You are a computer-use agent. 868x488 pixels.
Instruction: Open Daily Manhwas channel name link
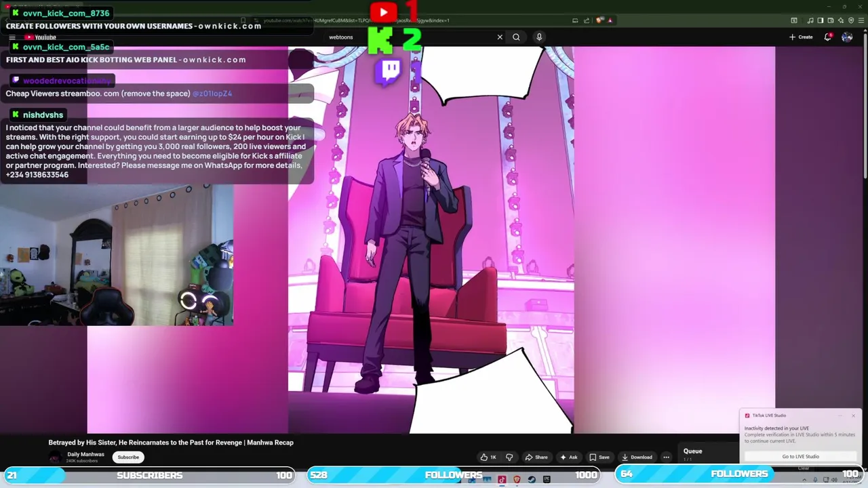(85, 454)
